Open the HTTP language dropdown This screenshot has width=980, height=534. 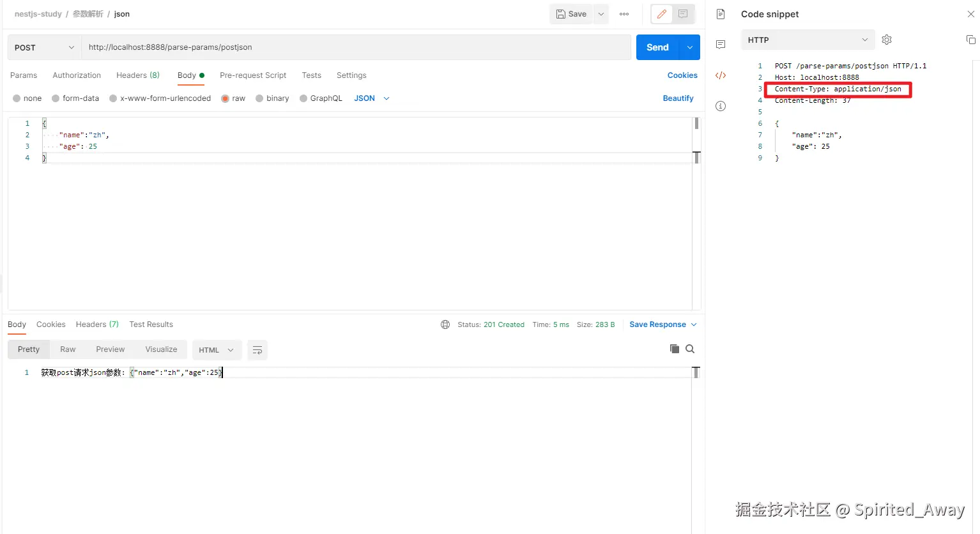click(x=808, y=40)
